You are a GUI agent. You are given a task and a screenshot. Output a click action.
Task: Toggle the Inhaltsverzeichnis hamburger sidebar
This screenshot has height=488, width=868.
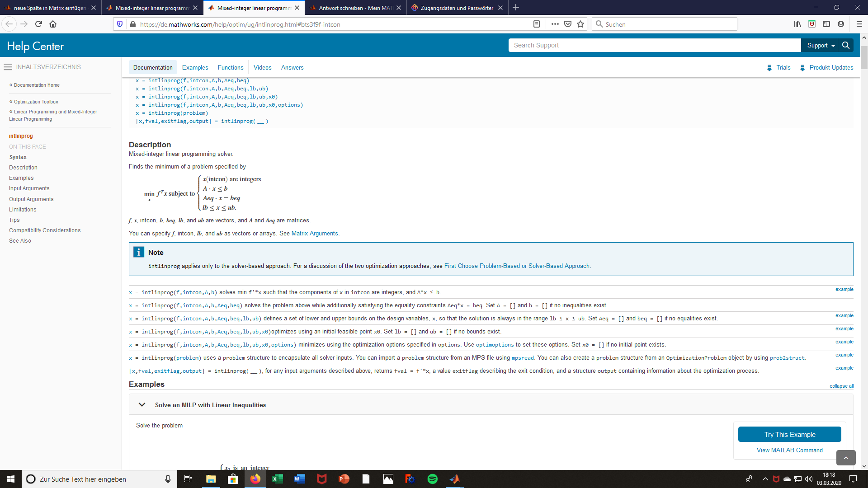pyautogui.click(x=8, y=67)
